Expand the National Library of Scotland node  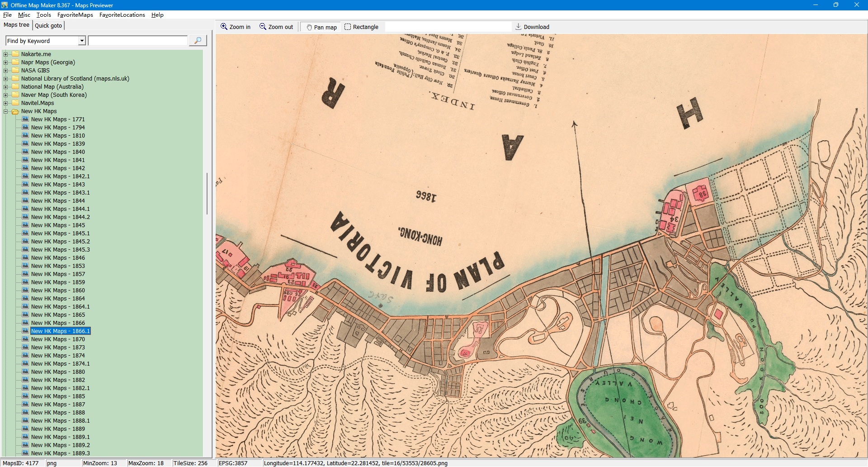point(6,79)
